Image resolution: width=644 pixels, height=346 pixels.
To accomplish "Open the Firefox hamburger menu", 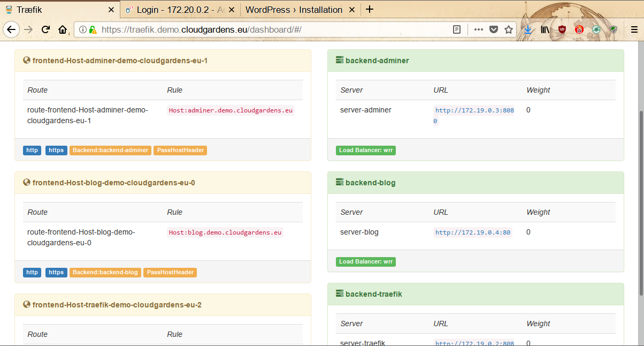I will click(x=634, y=30).
